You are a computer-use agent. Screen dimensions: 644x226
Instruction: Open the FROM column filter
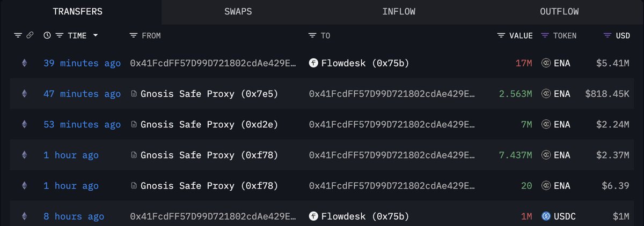pos(134,35)
